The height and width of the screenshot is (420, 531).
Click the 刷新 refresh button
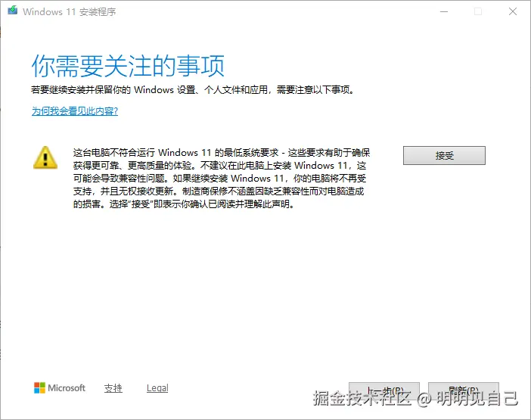(x=463, y=392)
